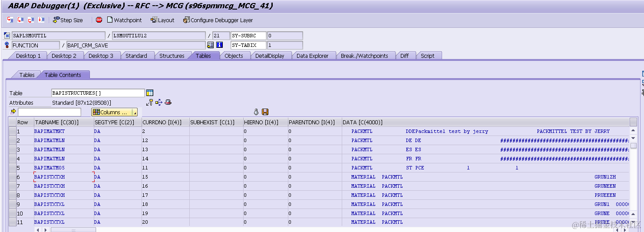
Task: Open the DetailDisplay tab
Action: coord(270,56)
